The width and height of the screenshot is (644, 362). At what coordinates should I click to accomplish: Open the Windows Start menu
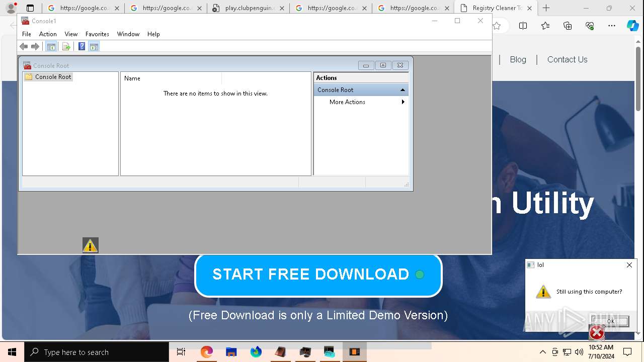pos(12,352)
